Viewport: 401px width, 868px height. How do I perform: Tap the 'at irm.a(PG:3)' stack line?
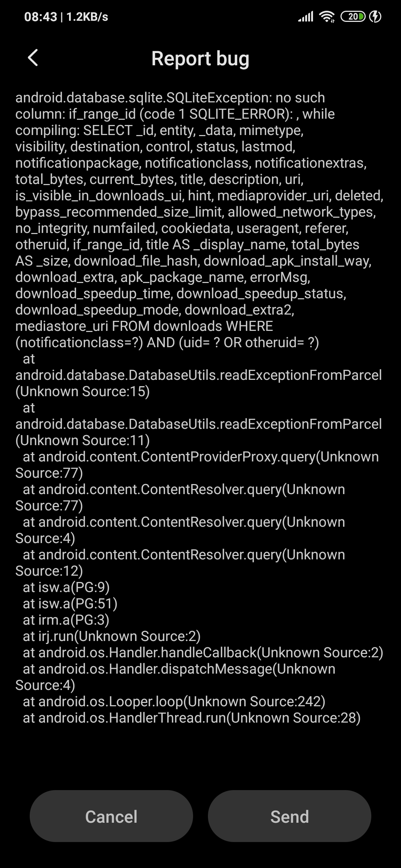(x=66, y=620)
